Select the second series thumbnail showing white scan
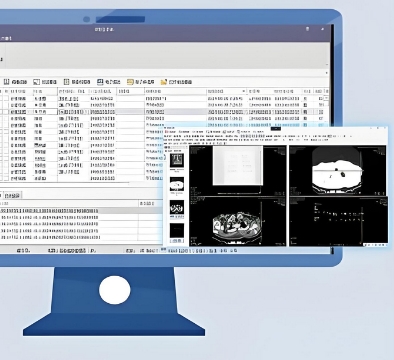 [x=177, y=184]
